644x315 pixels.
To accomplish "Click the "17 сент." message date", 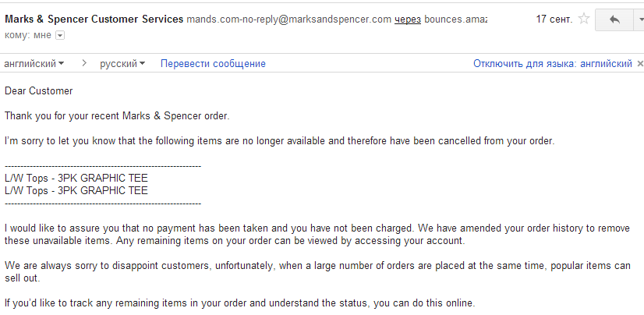I will click(x=554, y=19).
